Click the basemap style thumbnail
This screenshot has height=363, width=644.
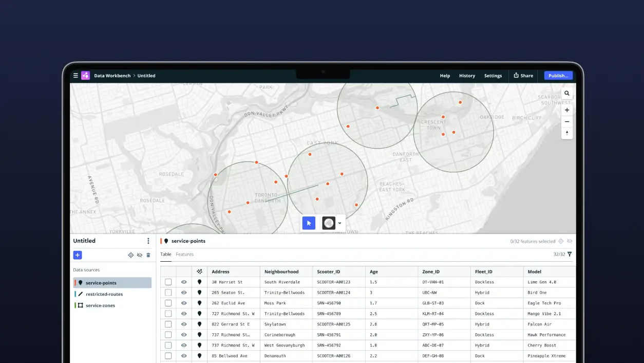click(x=329, y=223)
